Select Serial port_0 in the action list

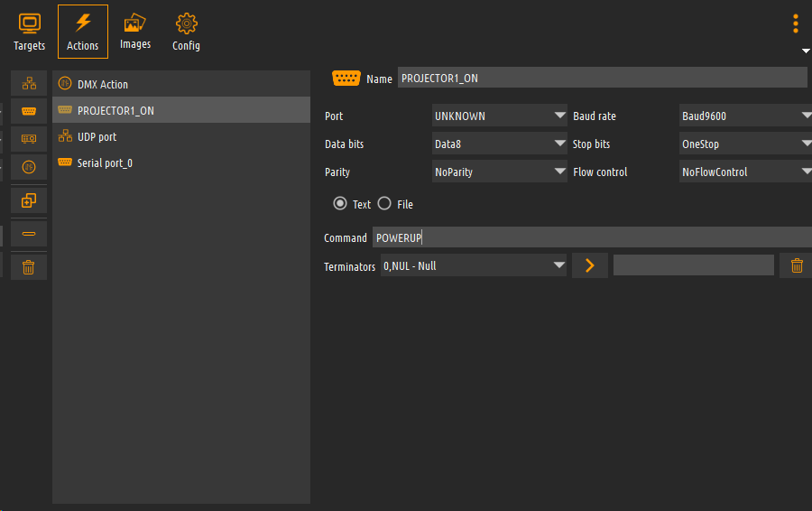pos(181,163)
